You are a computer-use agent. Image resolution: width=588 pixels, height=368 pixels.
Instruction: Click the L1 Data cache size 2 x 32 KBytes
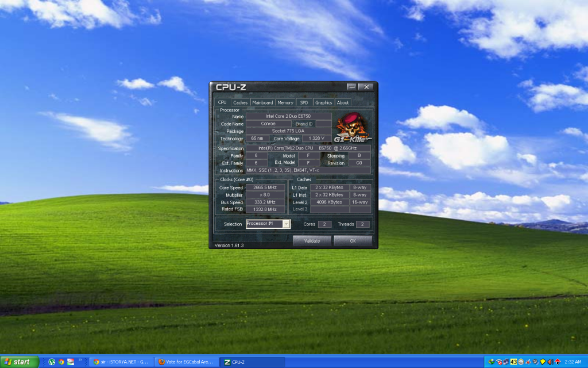pyautogui.click(x=329, y=187)
